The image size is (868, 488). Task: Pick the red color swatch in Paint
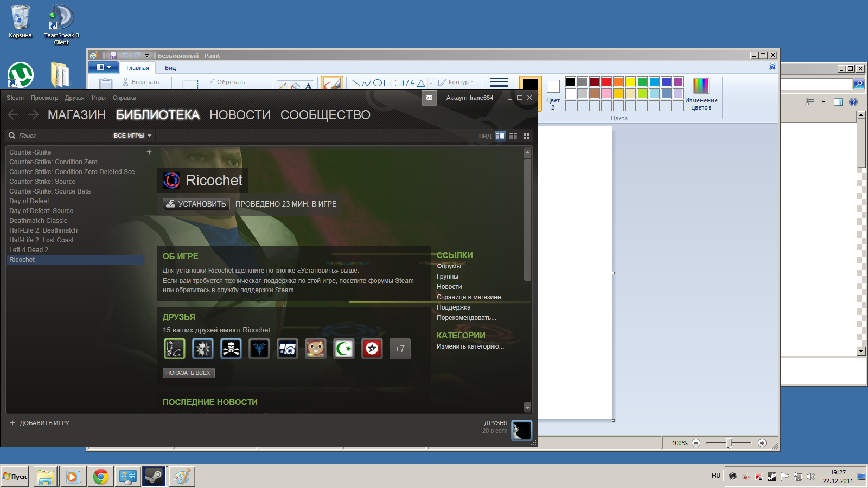point(607,82)
